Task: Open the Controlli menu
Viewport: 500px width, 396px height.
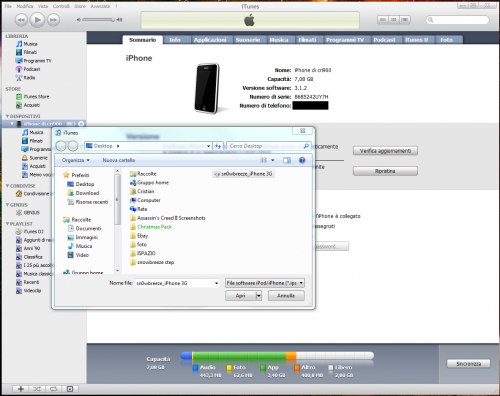Action: click(61, 6)
